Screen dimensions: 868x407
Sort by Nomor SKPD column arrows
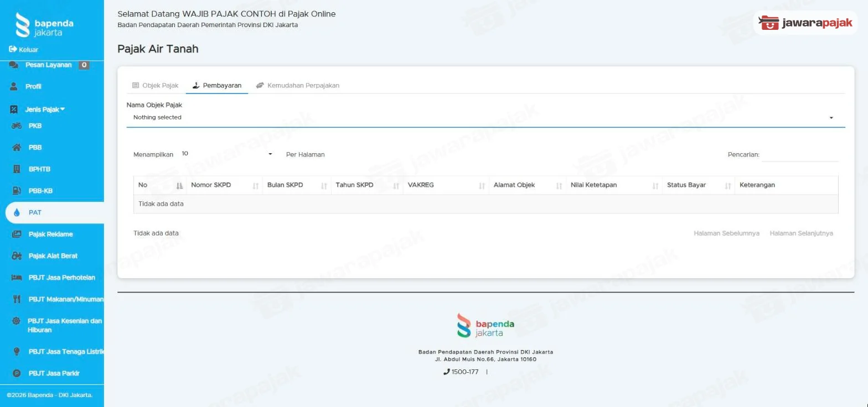click(255, 186)
